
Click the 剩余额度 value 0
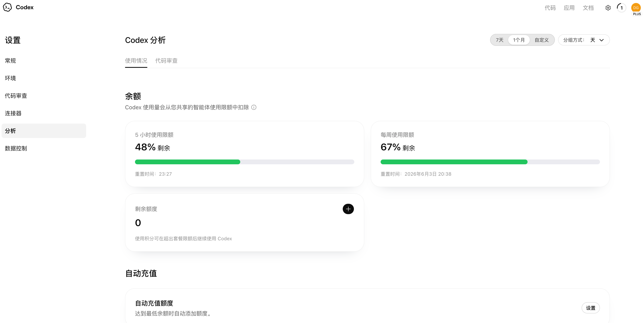[x=138, y=223]
